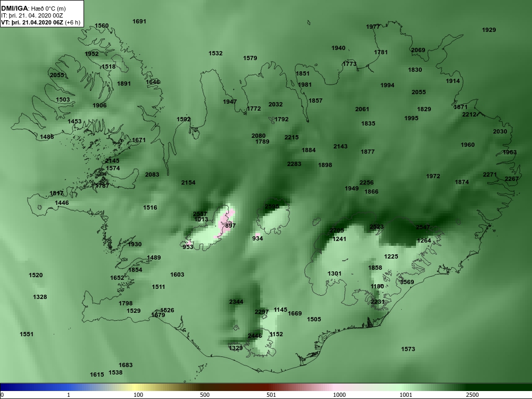Click the 2557 value on the map

tap(200, 214)
